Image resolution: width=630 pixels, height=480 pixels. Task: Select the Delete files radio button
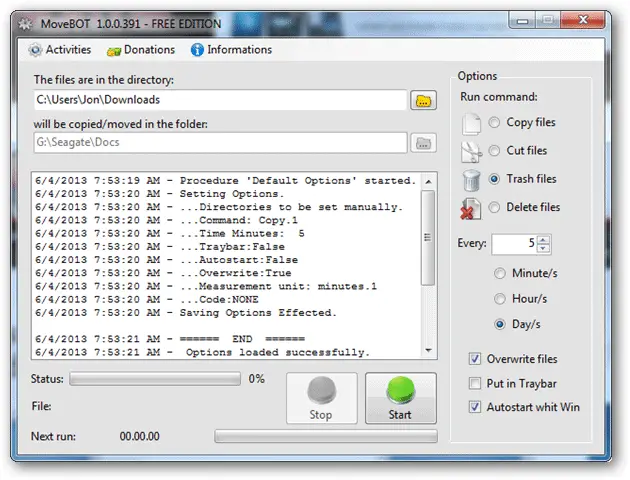pos(494,207)
